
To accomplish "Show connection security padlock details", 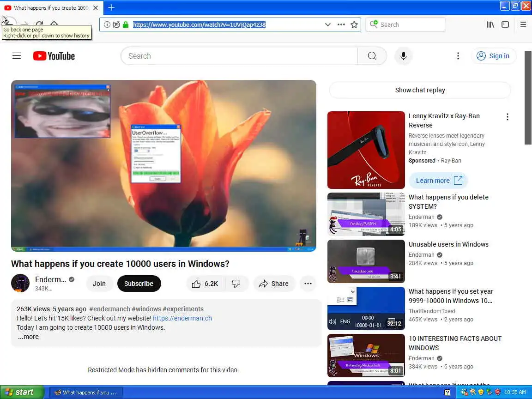I will pos(126,24).
